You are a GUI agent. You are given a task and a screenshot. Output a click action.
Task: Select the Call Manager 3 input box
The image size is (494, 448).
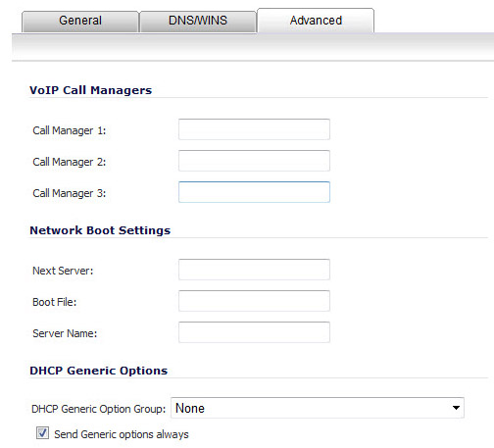coord(254,192)
